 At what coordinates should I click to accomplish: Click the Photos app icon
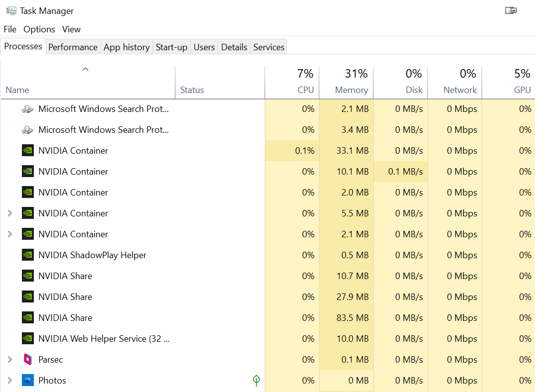tap(28, 380)
